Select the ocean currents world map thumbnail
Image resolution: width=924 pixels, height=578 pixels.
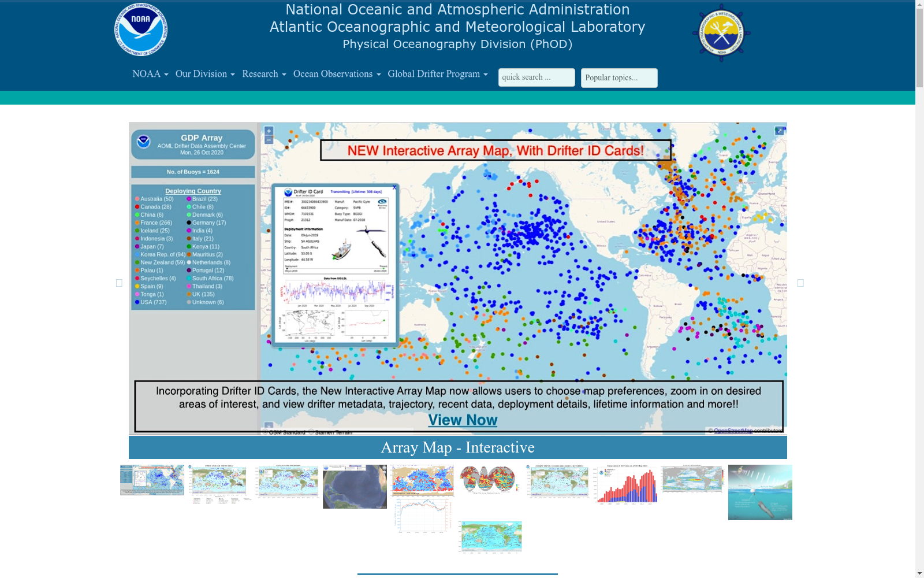[692, 479]
